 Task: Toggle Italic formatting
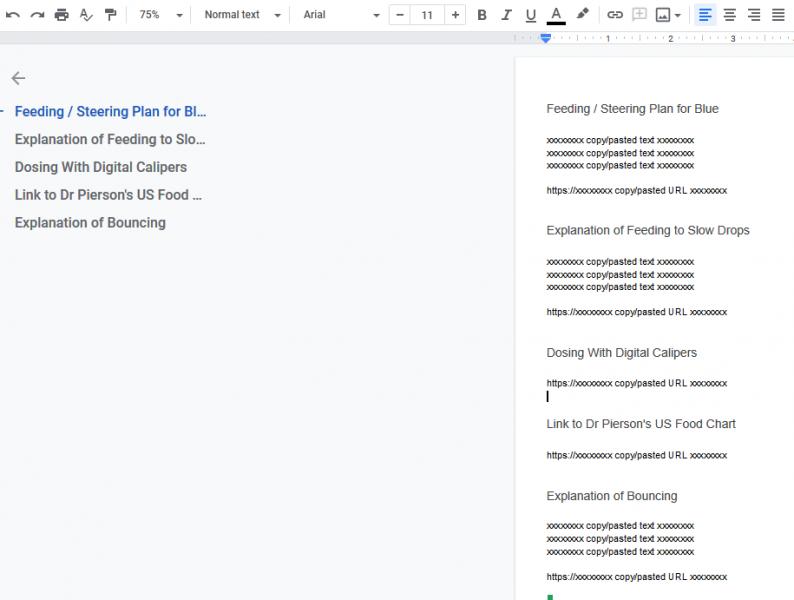pos(506,15)
